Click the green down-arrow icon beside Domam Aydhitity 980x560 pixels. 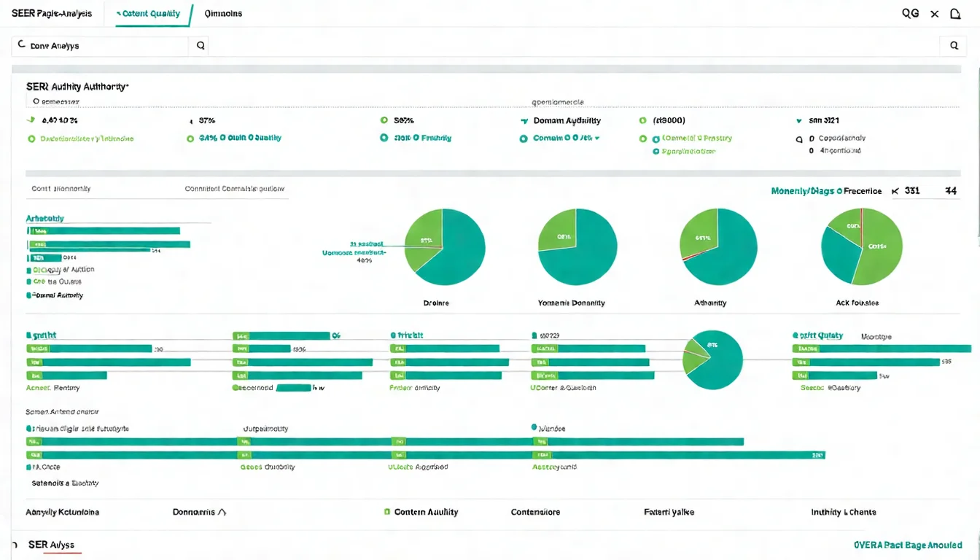(524, 121)
